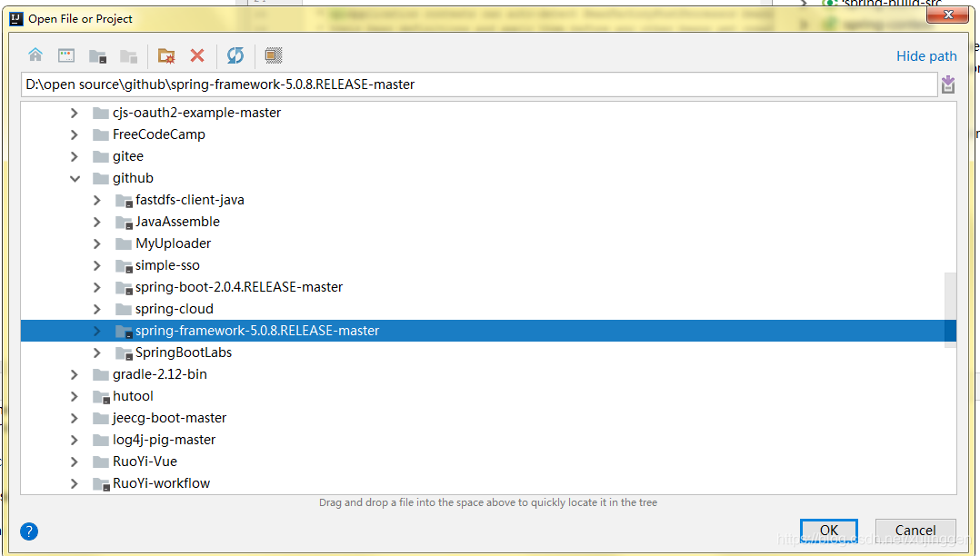Close the Open File dialog
The width and height of the screenshot is (980, 556).
pos(947,15)
